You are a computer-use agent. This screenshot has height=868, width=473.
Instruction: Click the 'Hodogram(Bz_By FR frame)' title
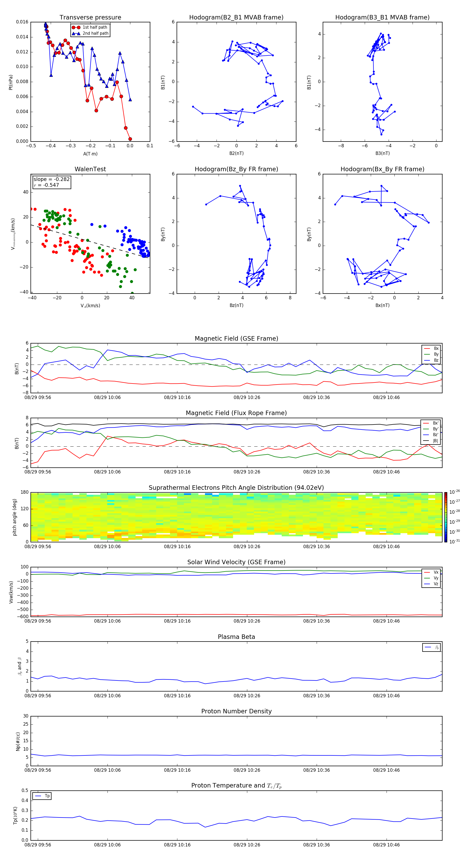236,169
